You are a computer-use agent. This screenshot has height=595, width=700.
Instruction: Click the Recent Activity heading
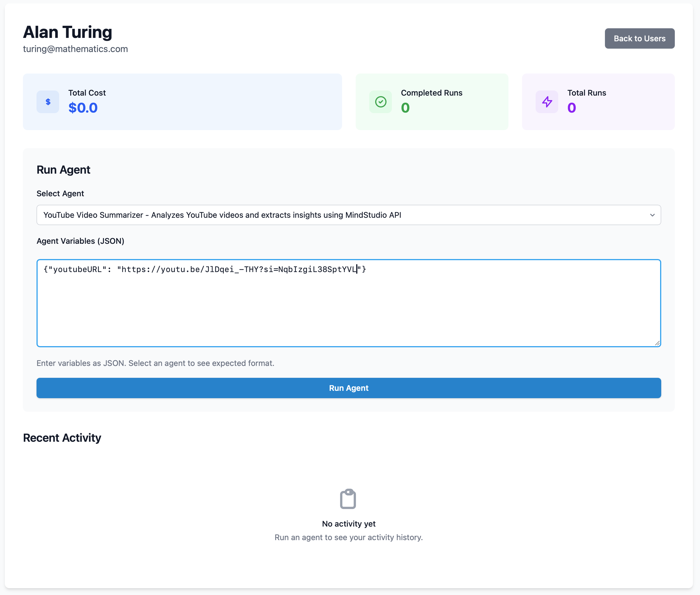[x=62, y=438]
